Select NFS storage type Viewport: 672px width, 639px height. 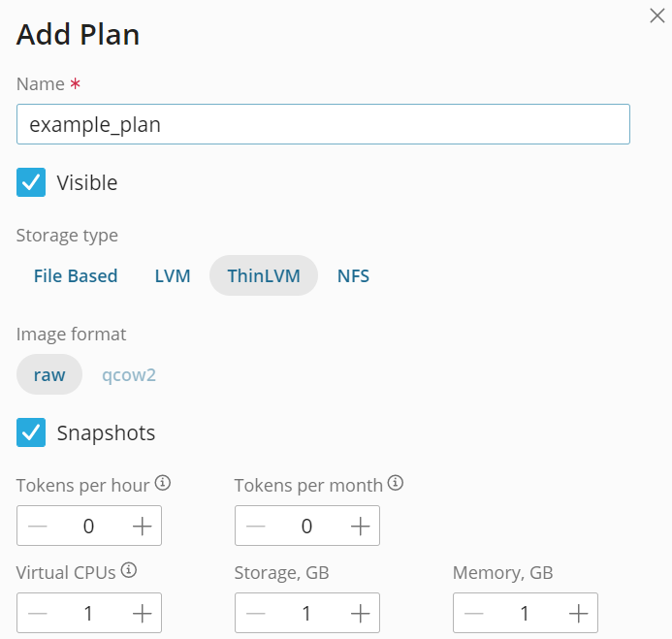[x=353, y=275]
